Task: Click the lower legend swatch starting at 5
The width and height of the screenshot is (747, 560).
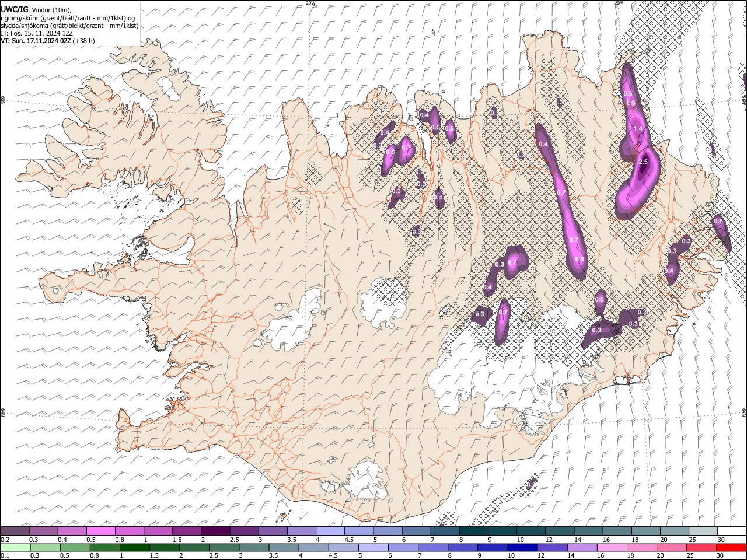Action: (x=372, y=547)
